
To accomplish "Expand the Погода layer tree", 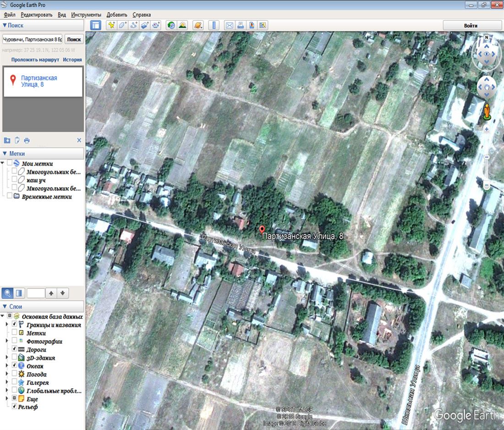I will click(x=7, y=374).
